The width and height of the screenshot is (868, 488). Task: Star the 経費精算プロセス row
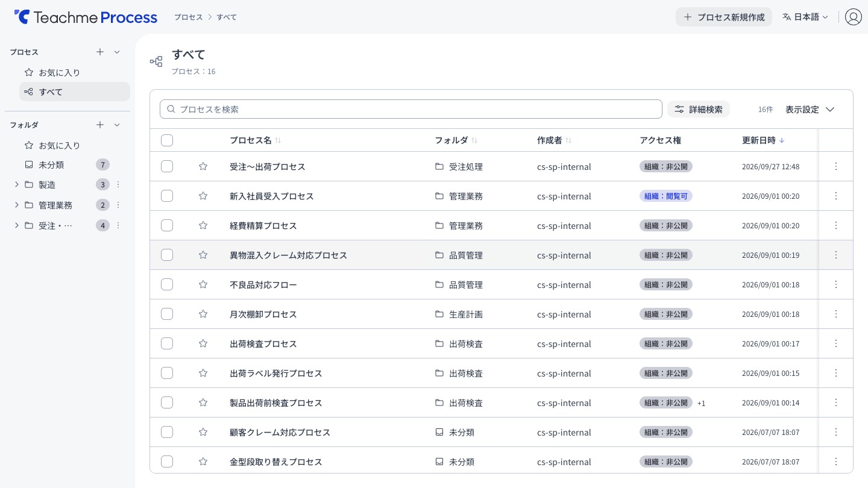[203, 225]
